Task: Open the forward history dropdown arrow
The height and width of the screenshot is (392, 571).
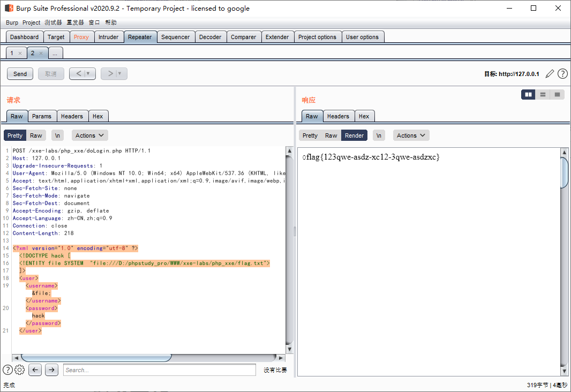Action: tap(120, 73)
